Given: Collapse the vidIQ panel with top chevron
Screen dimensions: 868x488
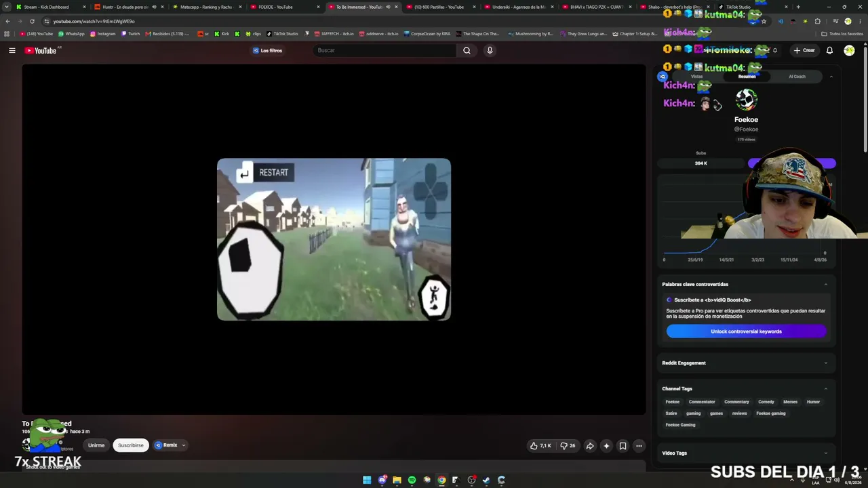Looking at the screenshot, I should click(x=831, y=77).
